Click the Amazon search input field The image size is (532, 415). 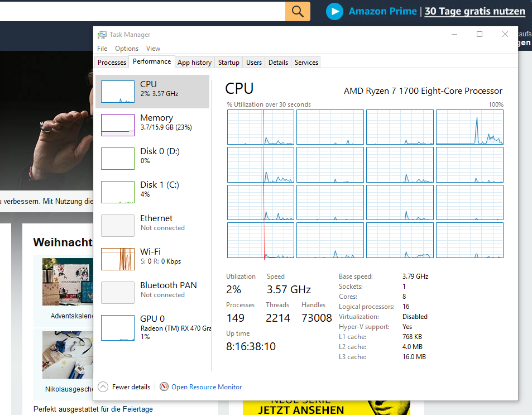tap(142, 11)
